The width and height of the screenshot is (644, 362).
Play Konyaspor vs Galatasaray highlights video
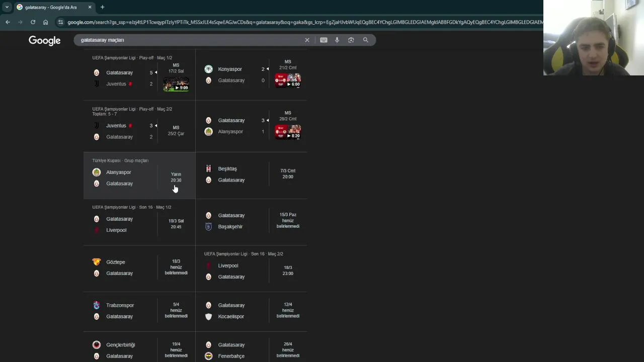(288, 80)
